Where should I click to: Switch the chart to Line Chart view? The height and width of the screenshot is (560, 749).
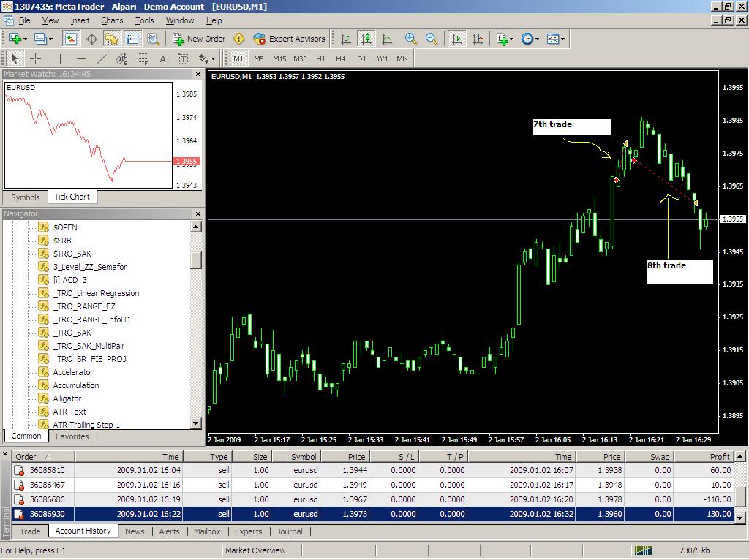(x=387, y=39)
